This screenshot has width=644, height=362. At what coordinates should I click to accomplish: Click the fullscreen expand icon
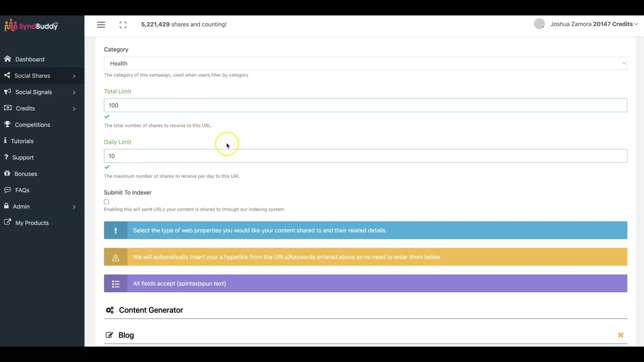click(x=123, y=25)
